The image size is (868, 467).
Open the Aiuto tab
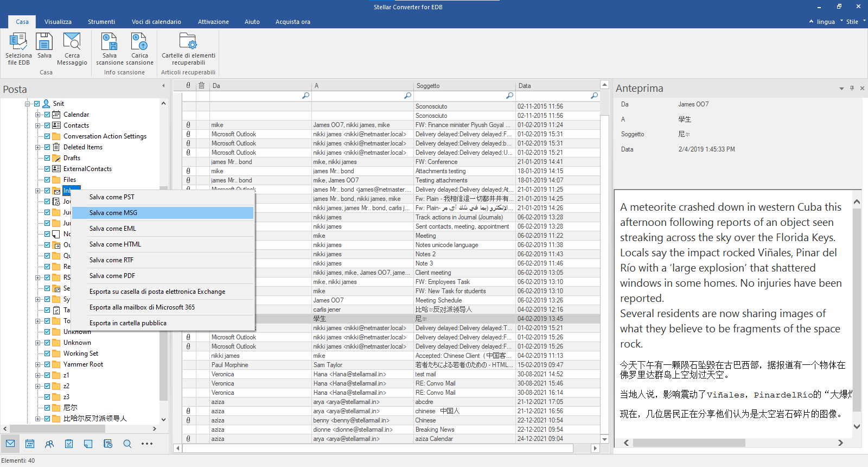[252, 22]
